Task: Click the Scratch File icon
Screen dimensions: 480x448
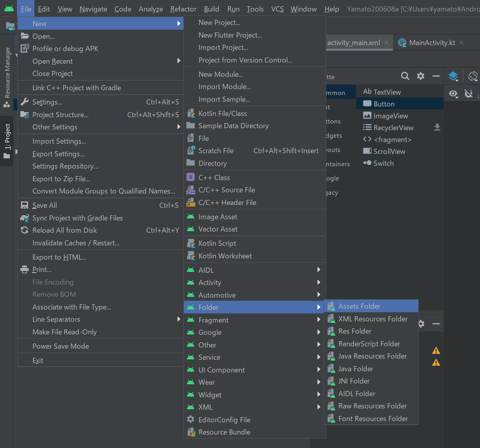Action: 191,150
